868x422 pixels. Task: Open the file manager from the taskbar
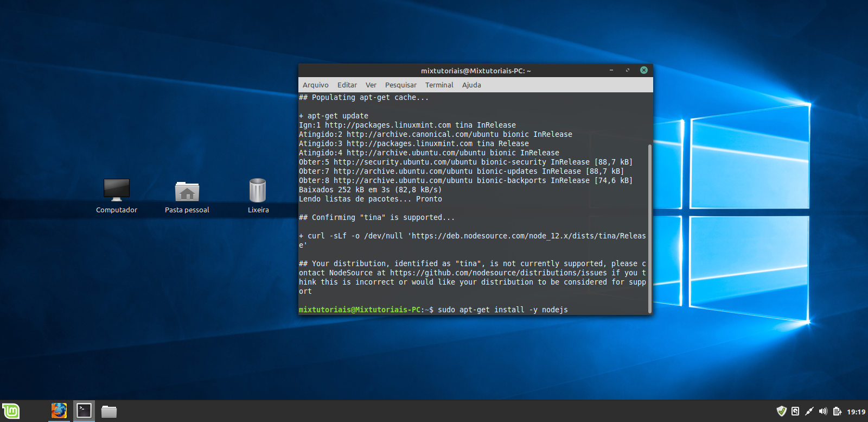click(x=109, y=412)
